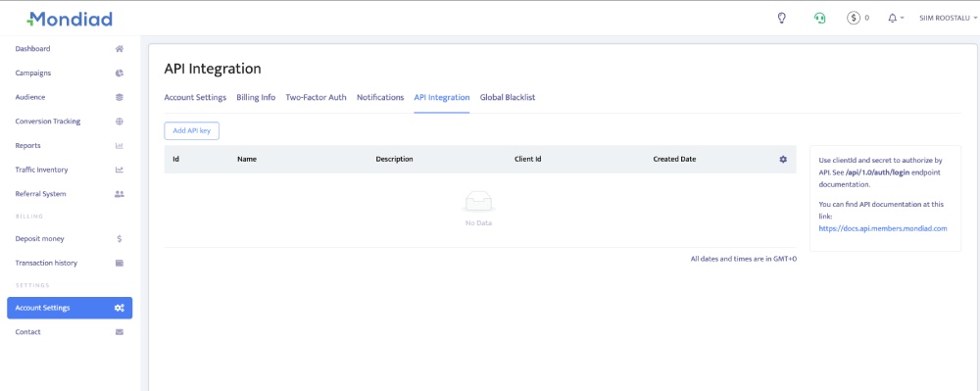Open the notifications bell
Viewport: 980px width, 391px height.
click(893, 18)
